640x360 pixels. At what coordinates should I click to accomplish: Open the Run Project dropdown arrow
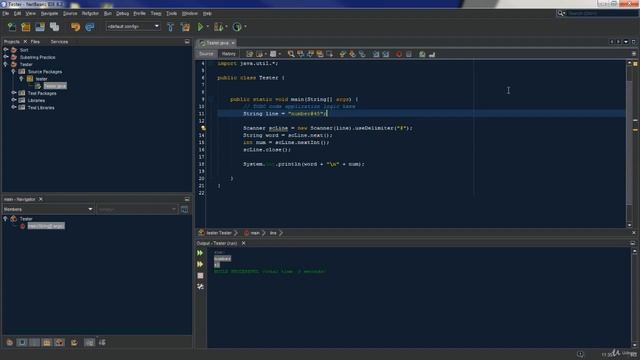pyautogui.click(x=208, y=27)
